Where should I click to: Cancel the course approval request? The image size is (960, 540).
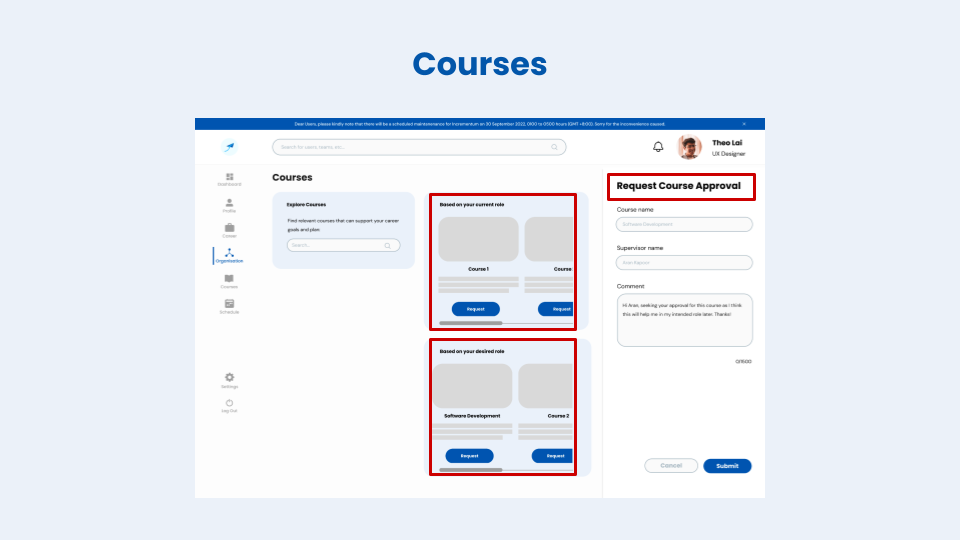pyautogui.click(x=671, y=466)
